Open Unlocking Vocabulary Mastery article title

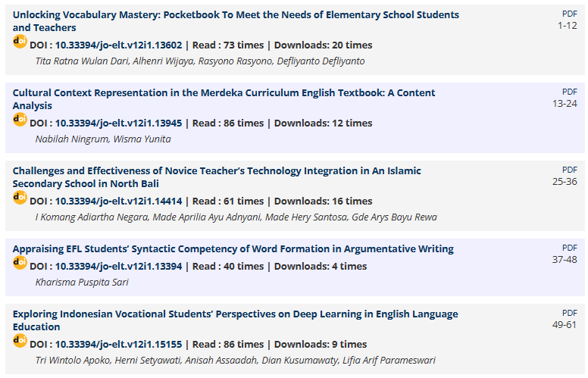(x=236, y=21)
